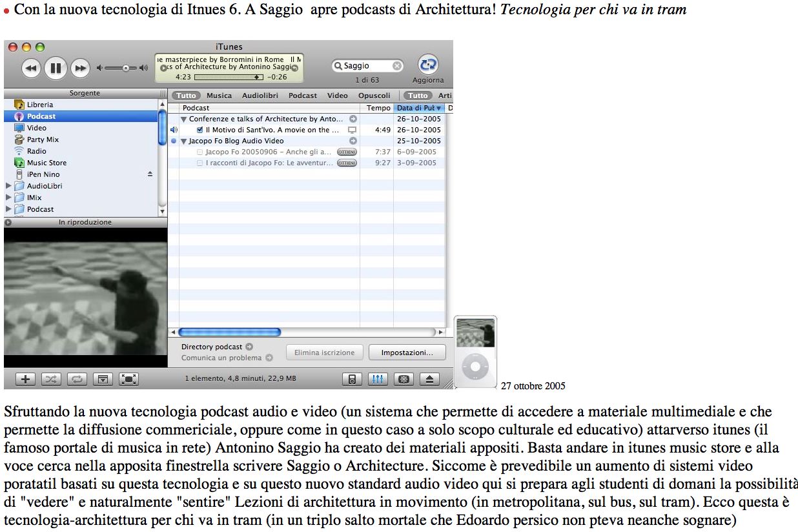Uncheck Il Motivo di Sant'Ivo episode checkbox
This screenshot has width=798, height=532.
[x=200, y=130]
